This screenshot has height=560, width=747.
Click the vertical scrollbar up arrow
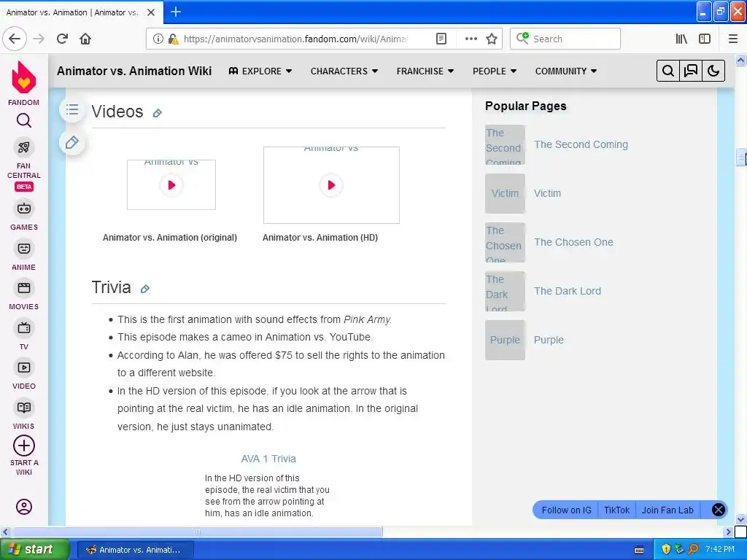coord(741,60)
